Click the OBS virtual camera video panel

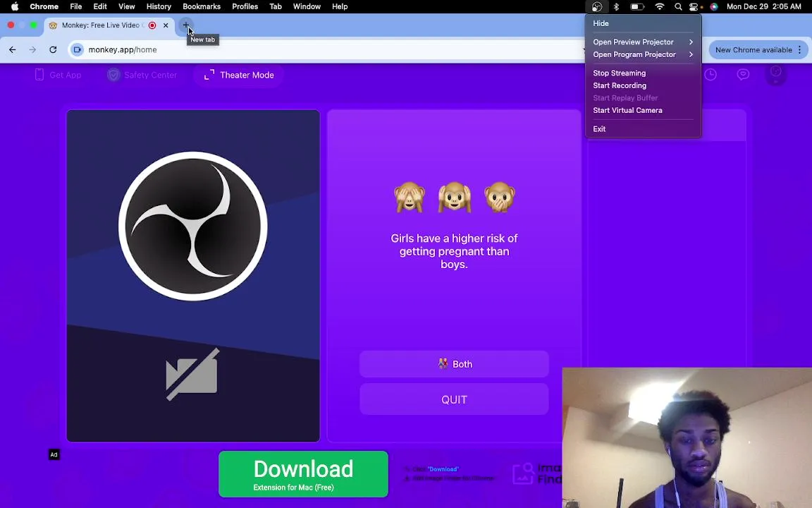193,276
